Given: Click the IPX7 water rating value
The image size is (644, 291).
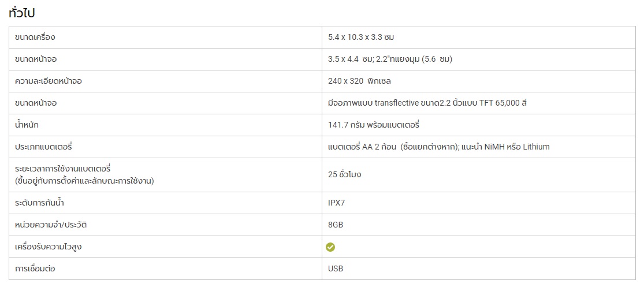Looking at the screenshot, I should click(x=336, y=203).
